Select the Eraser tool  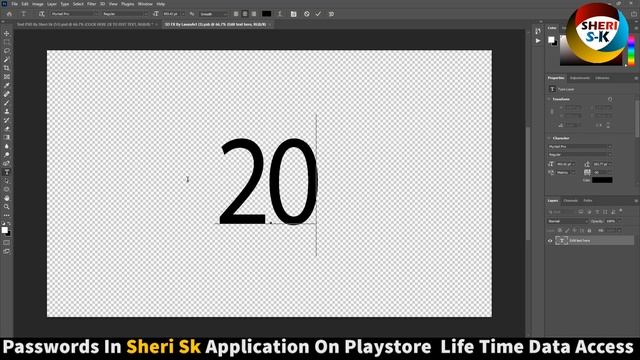coord(7,129)
